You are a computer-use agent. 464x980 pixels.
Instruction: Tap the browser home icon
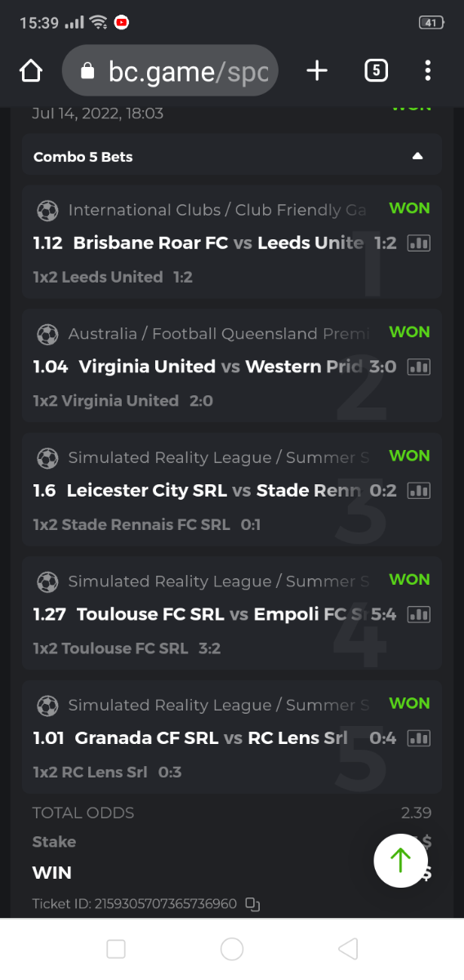coord(31,71)
